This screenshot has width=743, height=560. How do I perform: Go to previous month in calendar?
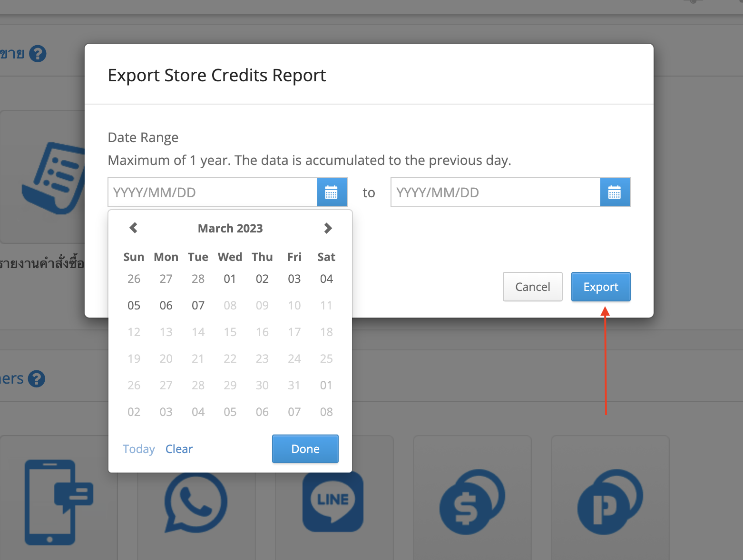[x=134, y=228]
